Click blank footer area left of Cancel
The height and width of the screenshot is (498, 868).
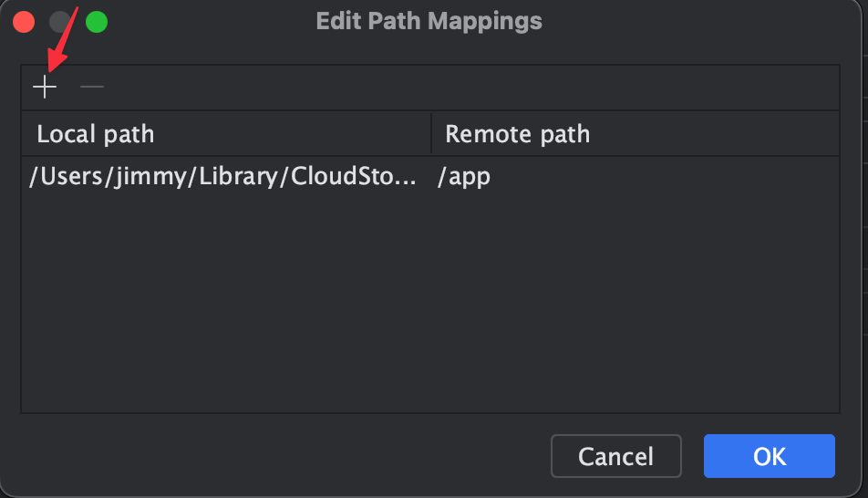pos(274,456)
